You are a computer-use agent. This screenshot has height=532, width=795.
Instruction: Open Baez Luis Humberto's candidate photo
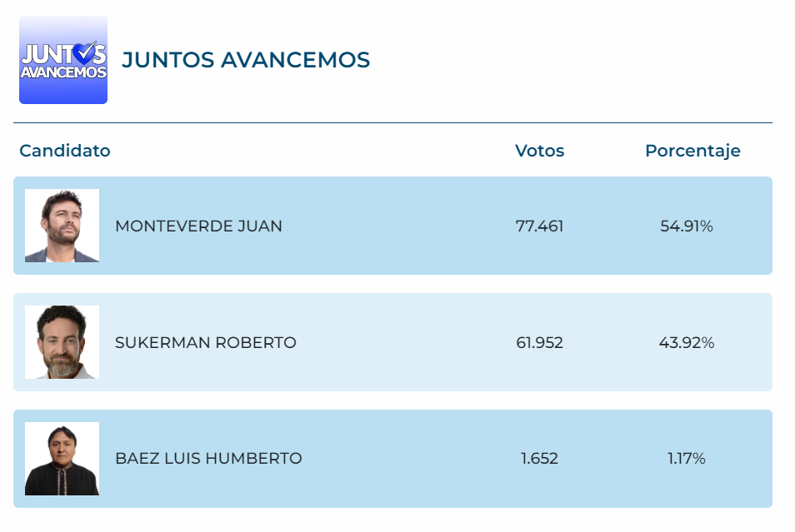(62, 459)
